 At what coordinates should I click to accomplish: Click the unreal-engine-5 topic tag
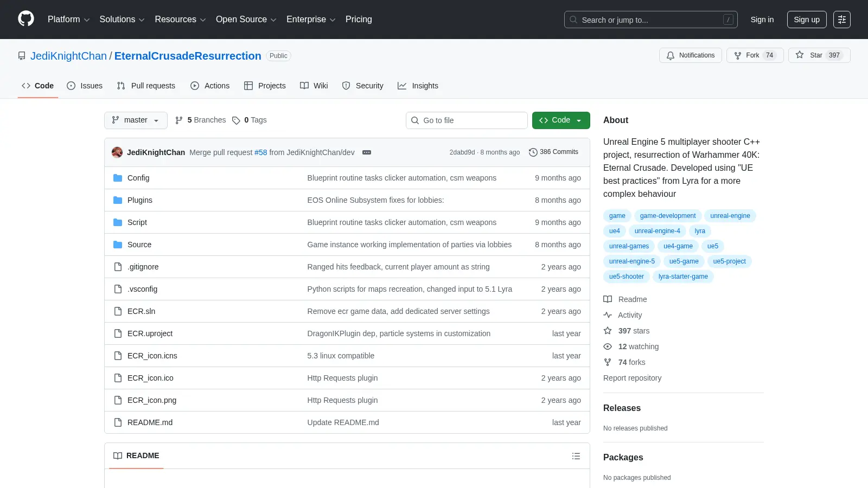632,261
